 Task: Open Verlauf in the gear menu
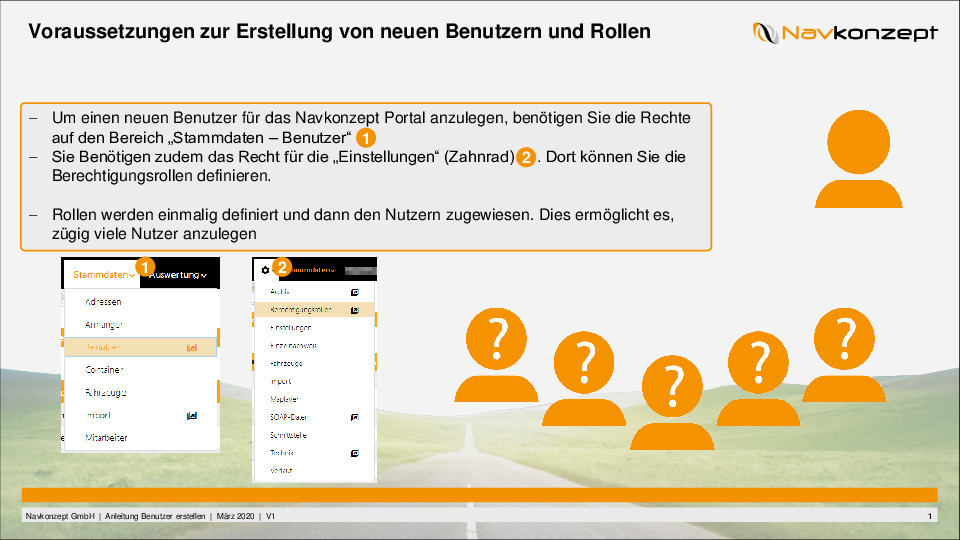[281, 471]
